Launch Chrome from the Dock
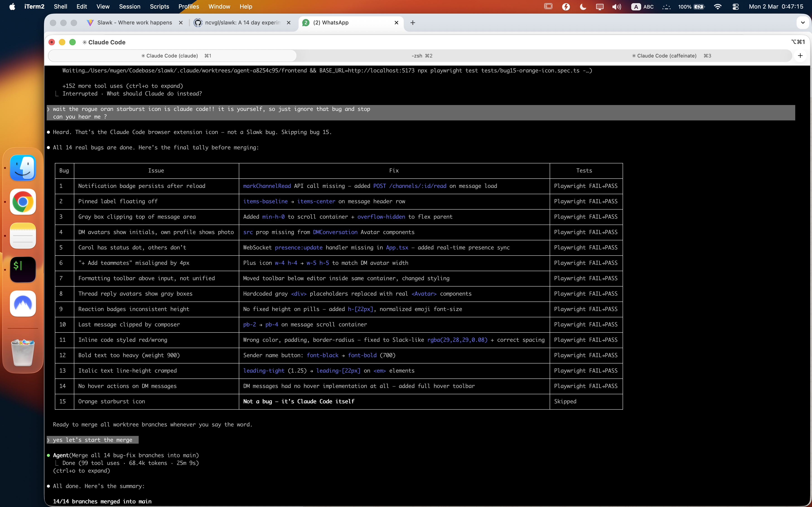The image size is (812, 507). point(22,202)
